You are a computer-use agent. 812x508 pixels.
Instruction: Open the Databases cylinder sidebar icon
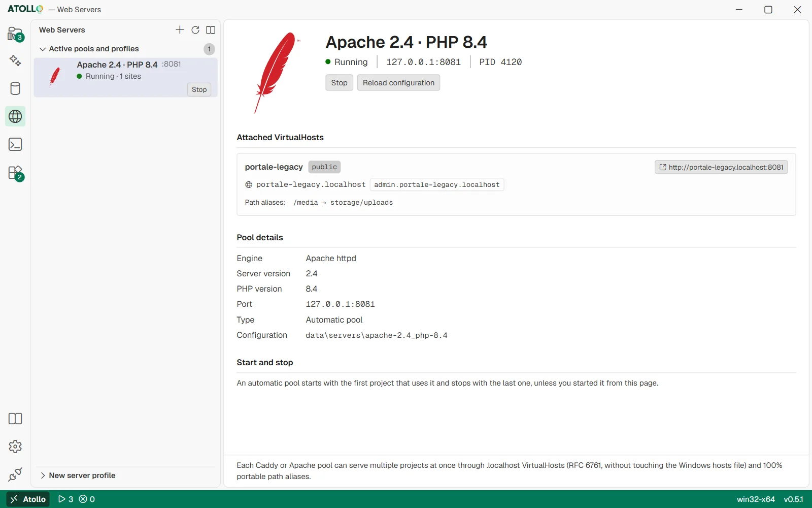pos(15,88)
